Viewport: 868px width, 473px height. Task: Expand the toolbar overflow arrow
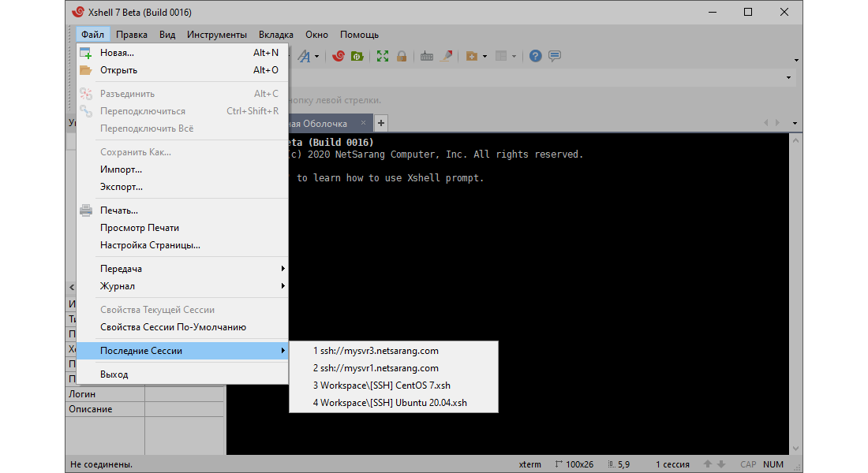(796, 60)
